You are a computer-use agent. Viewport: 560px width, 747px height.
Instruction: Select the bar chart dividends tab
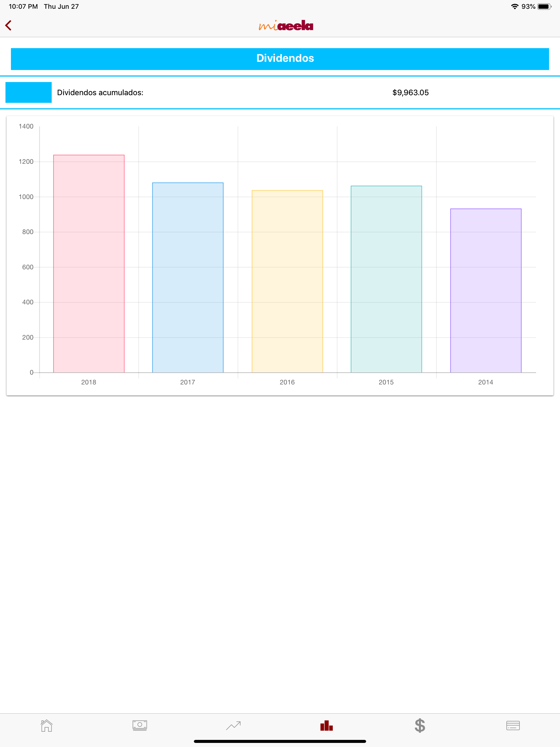pos(326,725)
